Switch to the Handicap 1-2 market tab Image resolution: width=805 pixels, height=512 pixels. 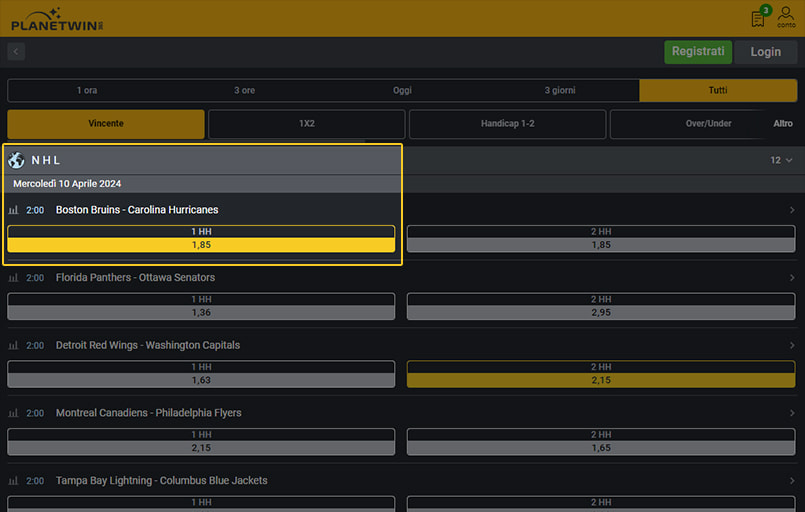(x=507, y=124)
